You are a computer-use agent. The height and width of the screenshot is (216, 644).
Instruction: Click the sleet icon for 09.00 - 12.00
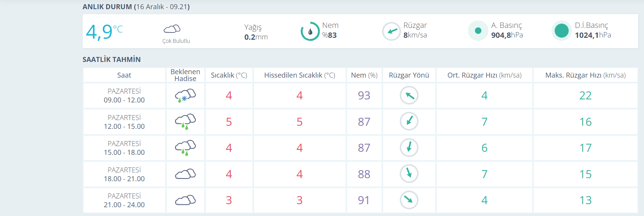point(185,96)
